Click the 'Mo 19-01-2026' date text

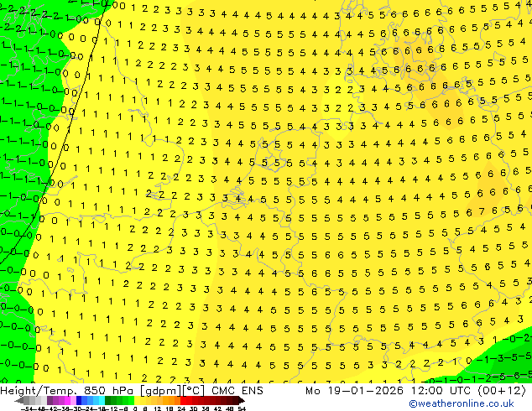(355, 391)
